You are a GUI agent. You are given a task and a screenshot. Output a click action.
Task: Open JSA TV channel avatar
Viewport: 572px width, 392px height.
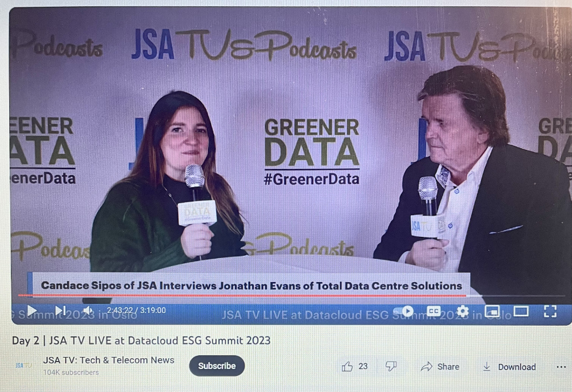click(x=23, y=365)
